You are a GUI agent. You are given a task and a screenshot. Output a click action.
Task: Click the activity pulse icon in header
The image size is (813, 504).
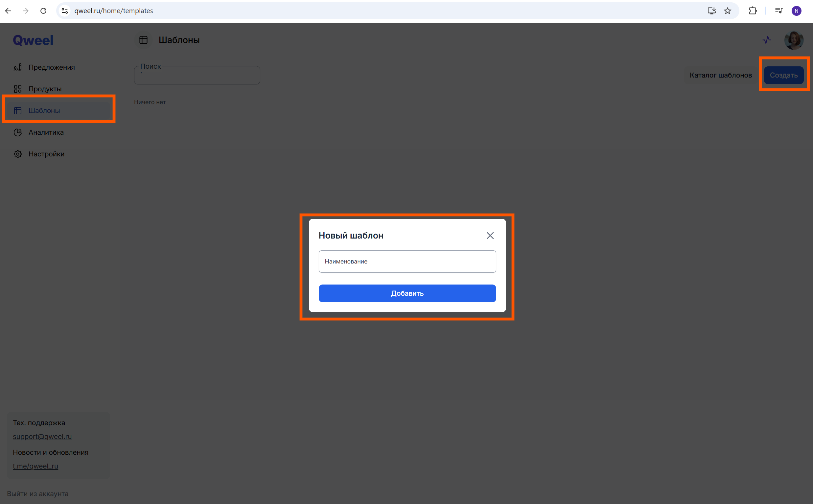766,40
